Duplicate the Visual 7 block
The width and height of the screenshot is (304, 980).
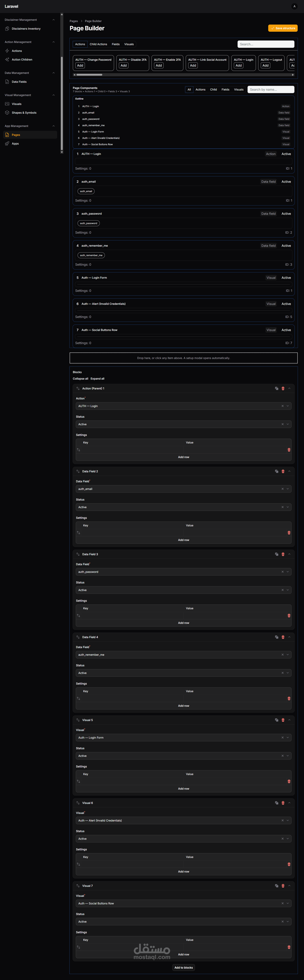tap(277, 886)
